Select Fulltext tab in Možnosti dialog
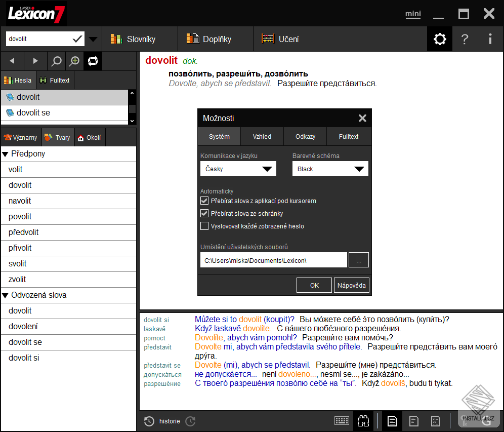The image size is (504, 432). (349, 136)
